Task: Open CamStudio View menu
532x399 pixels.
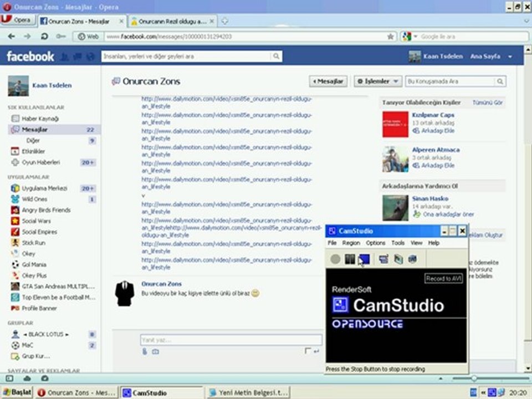Action: 416,243
